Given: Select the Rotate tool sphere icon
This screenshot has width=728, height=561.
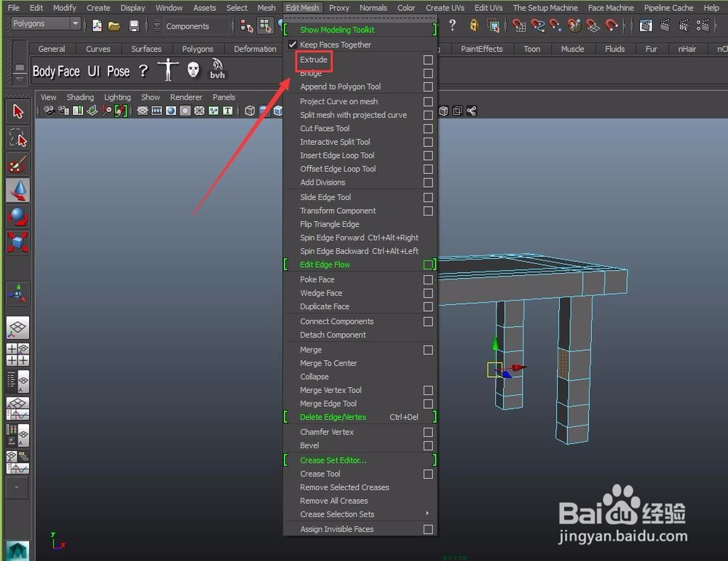Looking at the screenshot, I should [17, 216].
